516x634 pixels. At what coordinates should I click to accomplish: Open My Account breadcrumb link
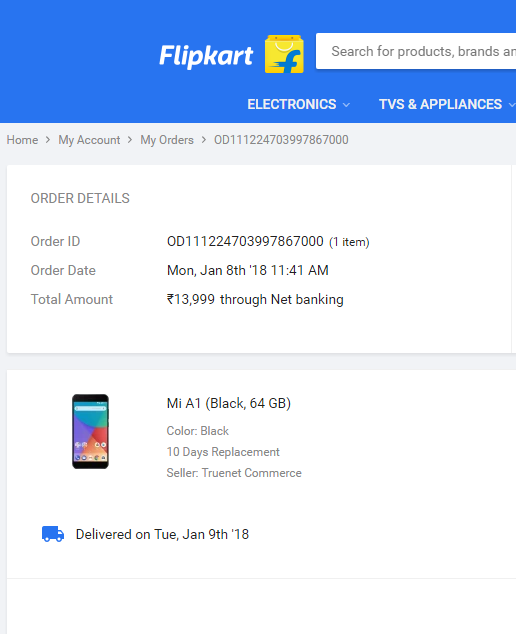89,140
